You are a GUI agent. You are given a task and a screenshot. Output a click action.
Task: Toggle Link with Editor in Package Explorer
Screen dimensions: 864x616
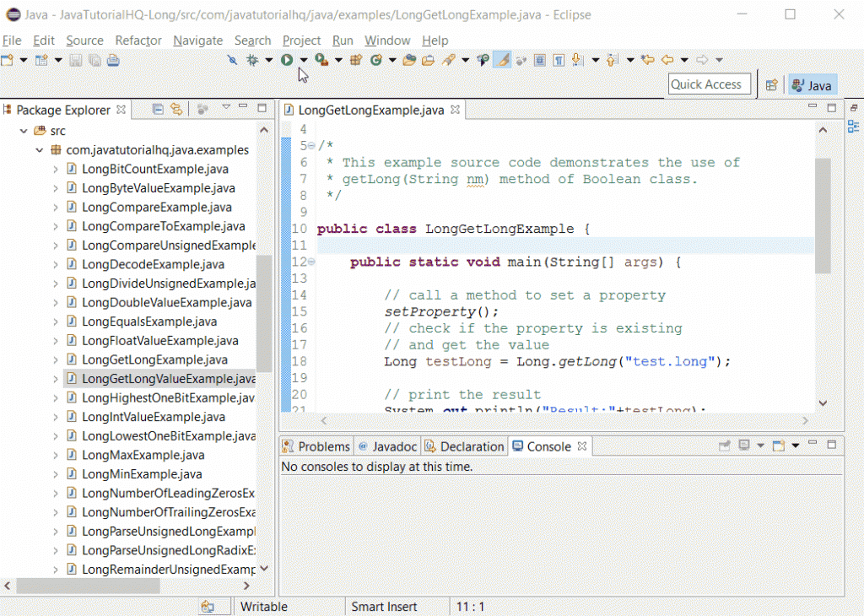(x=176, y=110)
